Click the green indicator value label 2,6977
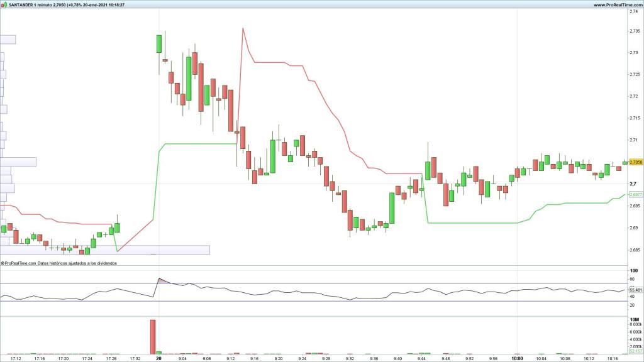This screenshot has height=362, width=644. 635,195
